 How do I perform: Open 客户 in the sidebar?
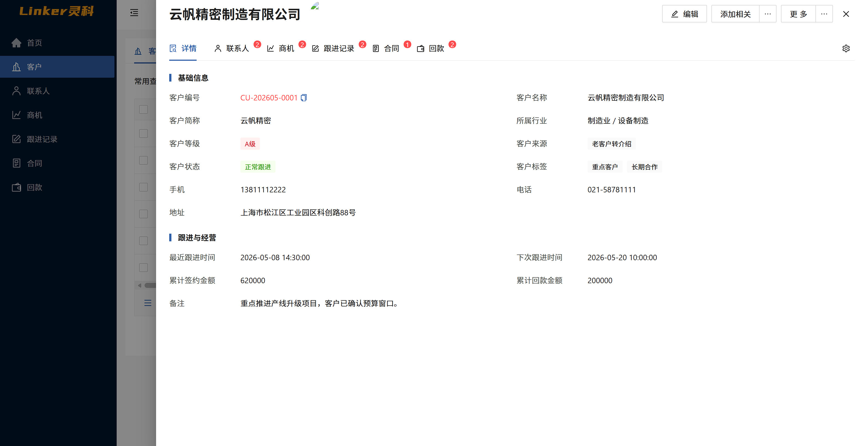[x=57, y=67]
